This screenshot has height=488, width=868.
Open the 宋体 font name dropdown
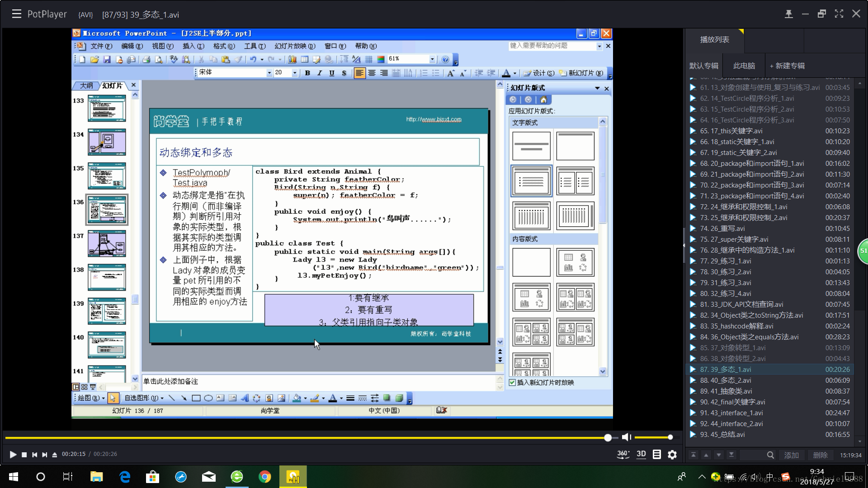269,73
